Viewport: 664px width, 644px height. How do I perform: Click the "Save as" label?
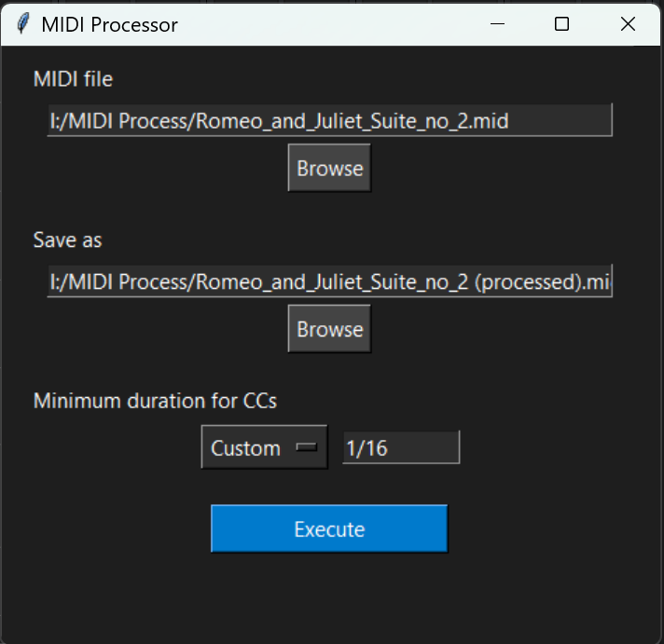pyautogui.click(x=67, y=240)
